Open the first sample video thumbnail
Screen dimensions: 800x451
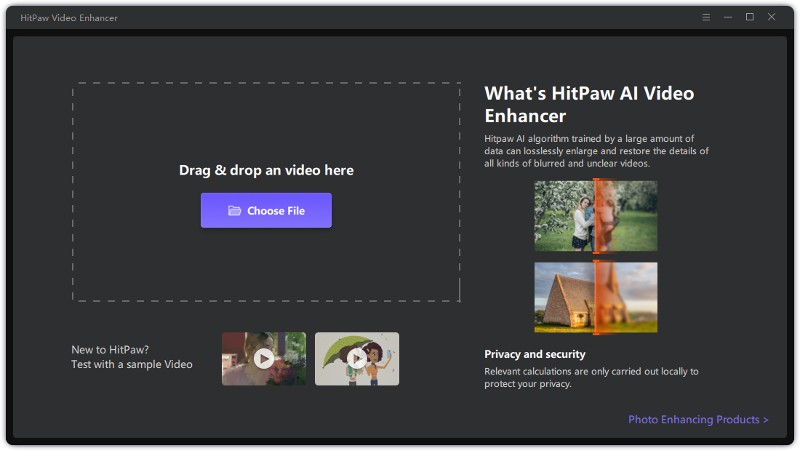point(264,359)
